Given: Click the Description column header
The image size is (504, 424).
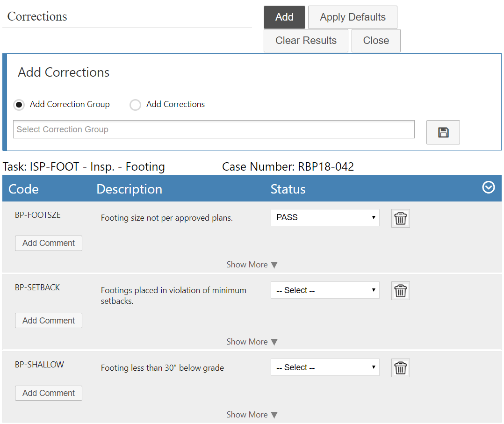Looking at the screenshot, I should (x=129, y=189).
